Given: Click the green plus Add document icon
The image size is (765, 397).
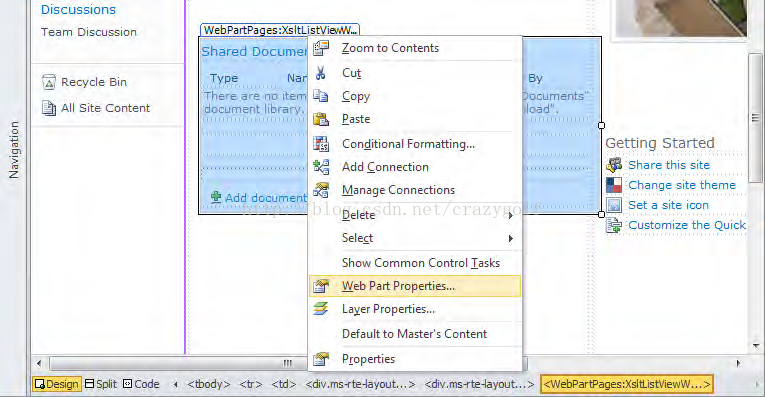Looking at the screenshot, I should (216, 197).
